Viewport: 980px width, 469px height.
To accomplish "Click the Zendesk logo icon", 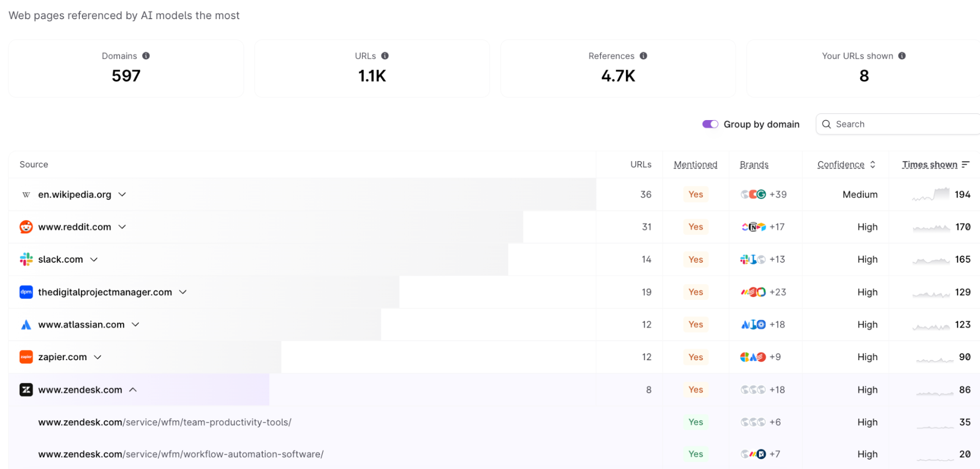I will [26, 390].
